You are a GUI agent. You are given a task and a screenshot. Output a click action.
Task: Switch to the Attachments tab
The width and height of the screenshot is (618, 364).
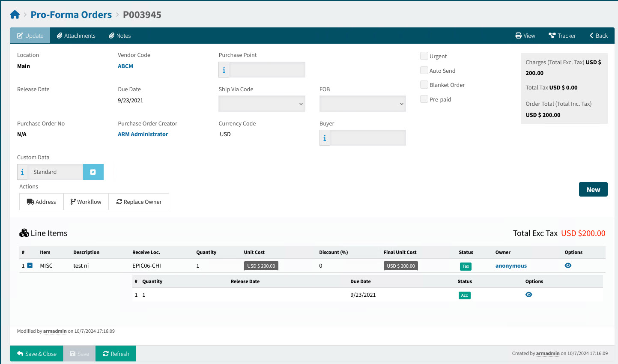(x=76, y=36)
